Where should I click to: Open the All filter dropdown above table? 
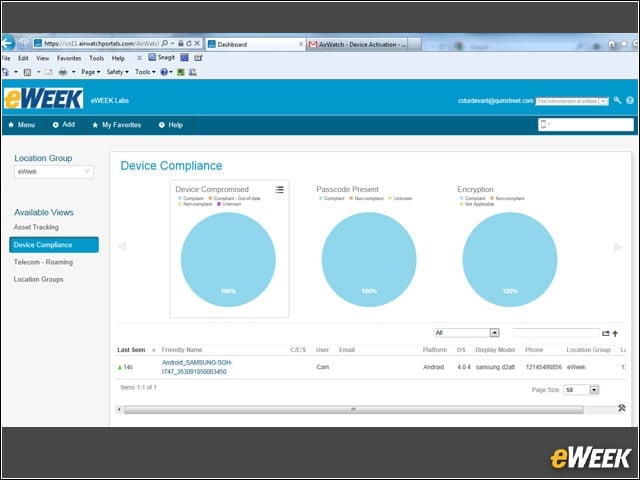click(466, 333)
